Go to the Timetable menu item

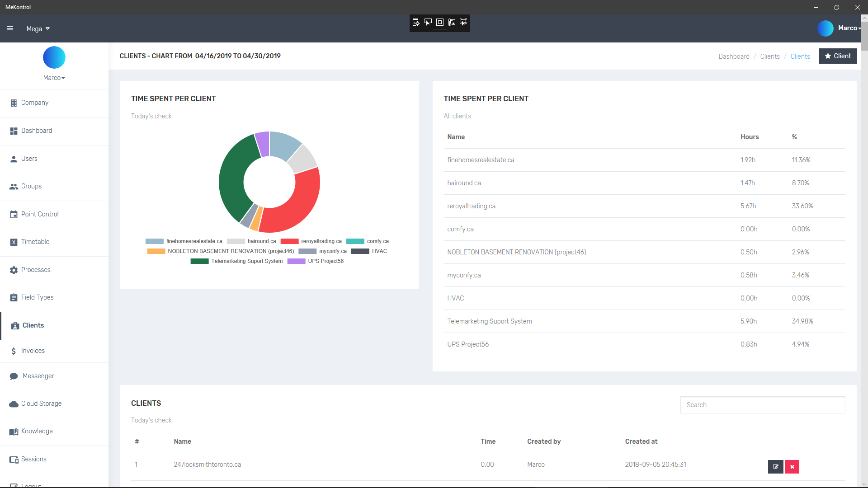[x=35, y=242]
